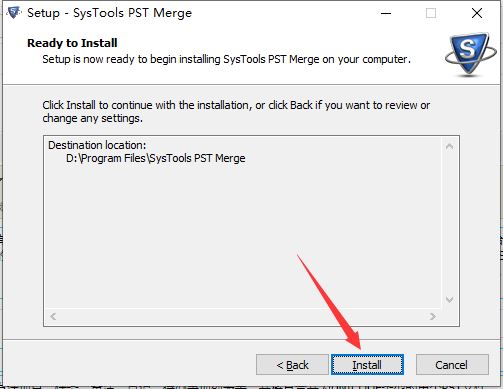Click the scroll right arrow in summary box
503x389 pixels.
(x=433, y=316)
